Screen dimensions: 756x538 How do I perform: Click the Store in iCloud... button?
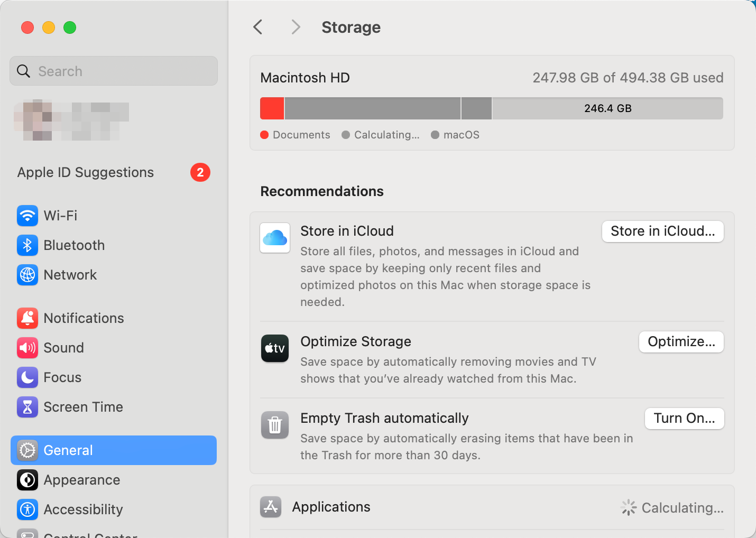(663, 231)
